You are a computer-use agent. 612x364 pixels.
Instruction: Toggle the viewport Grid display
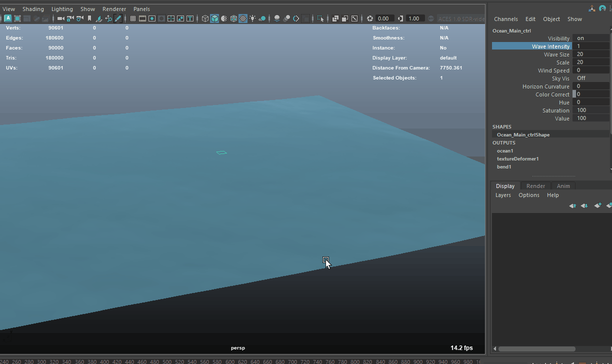(x=133, y=18)
